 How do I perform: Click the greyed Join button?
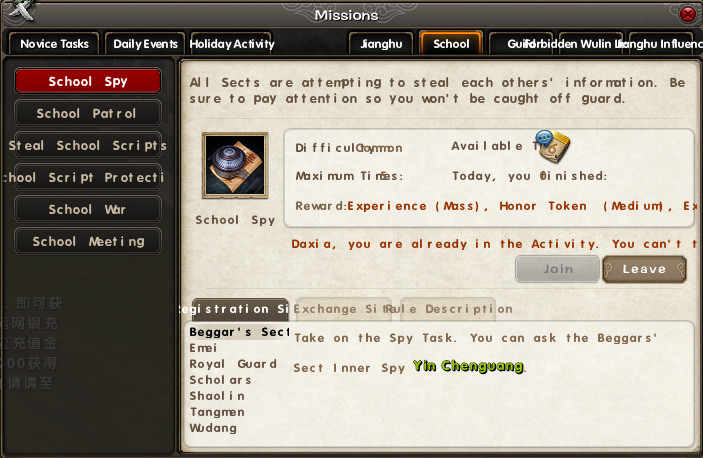click(558, 269)
